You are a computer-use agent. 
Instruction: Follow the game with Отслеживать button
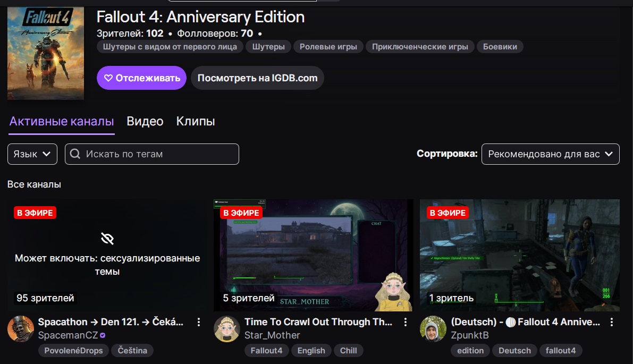pos(142,78)
